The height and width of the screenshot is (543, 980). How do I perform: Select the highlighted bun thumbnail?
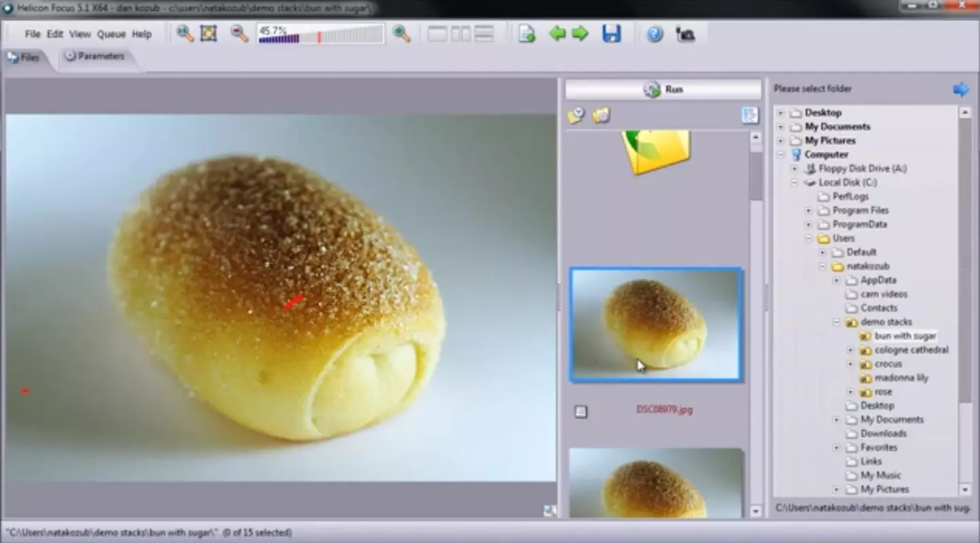(x=656, y=324)
